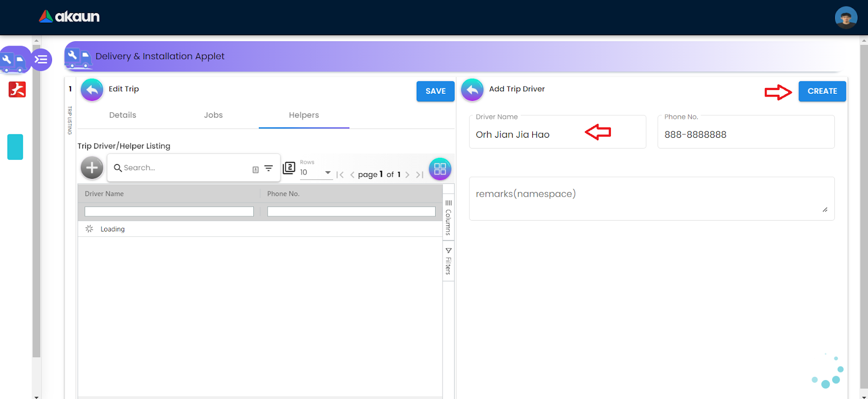The width and height of the screenshot is (868, 399).
Task: Click the "Add Trip Driver" panel title
Action: point(517,89)
